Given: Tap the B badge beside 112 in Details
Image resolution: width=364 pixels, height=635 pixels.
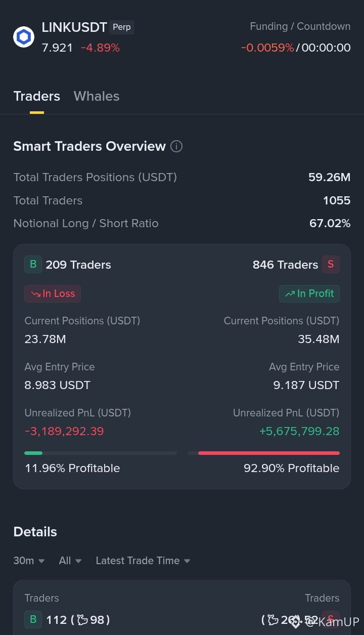Looking at the screenshot, I should pos(33,619).
